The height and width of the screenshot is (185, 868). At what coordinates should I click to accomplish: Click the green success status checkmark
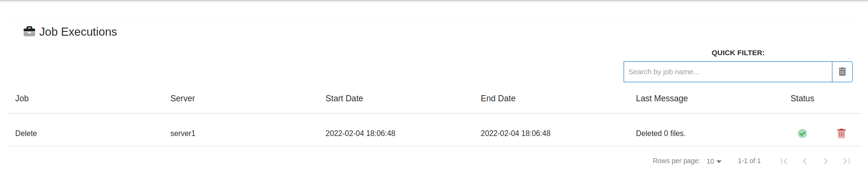[802, 133]
